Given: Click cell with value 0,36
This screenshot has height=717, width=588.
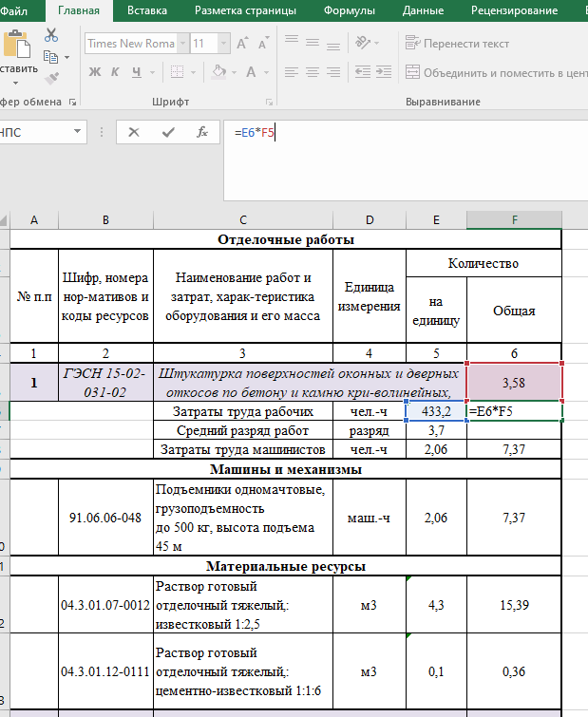Looking at the screenshot, I should tap(515, 671).
